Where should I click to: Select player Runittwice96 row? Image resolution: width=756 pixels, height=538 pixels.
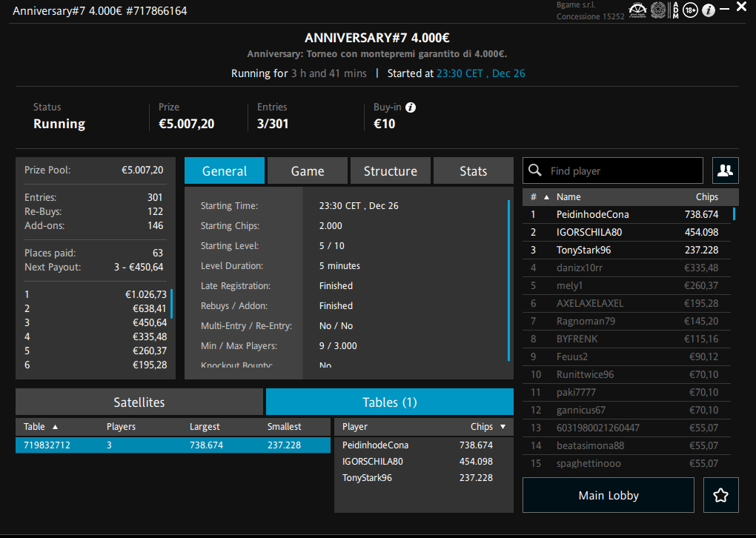pos(627,375)
